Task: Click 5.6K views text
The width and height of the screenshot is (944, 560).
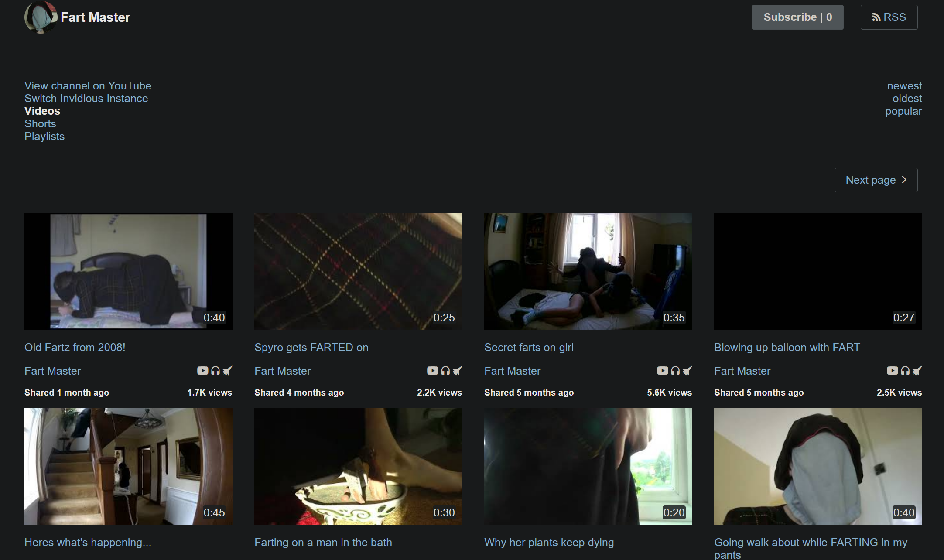Action: (x=670, y=392)
